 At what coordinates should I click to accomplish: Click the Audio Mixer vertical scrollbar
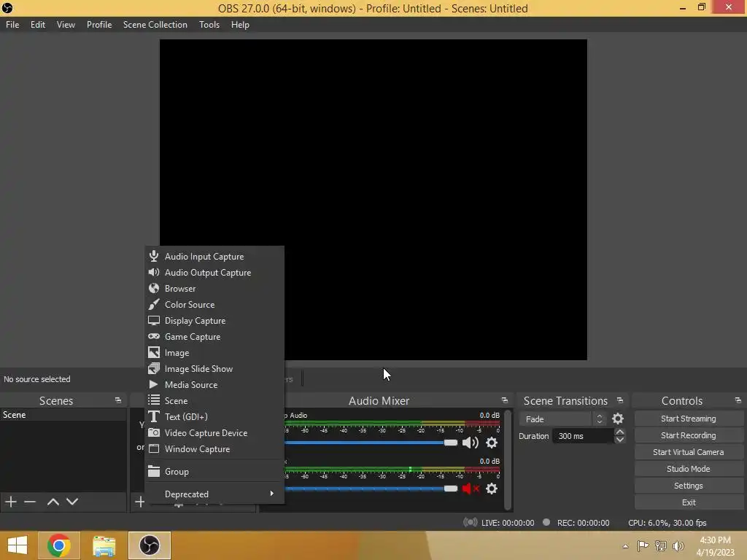508,459
